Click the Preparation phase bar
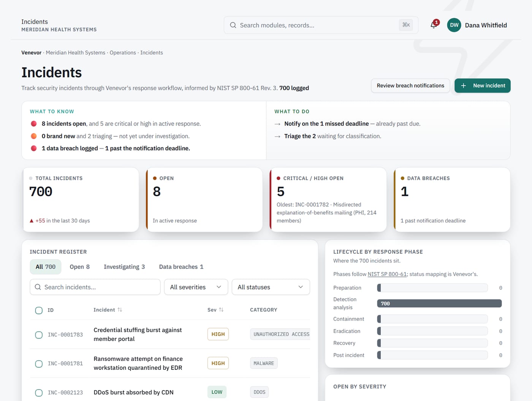Image resolution: width=532 pixels, height=401 pixels. point(432,288)
